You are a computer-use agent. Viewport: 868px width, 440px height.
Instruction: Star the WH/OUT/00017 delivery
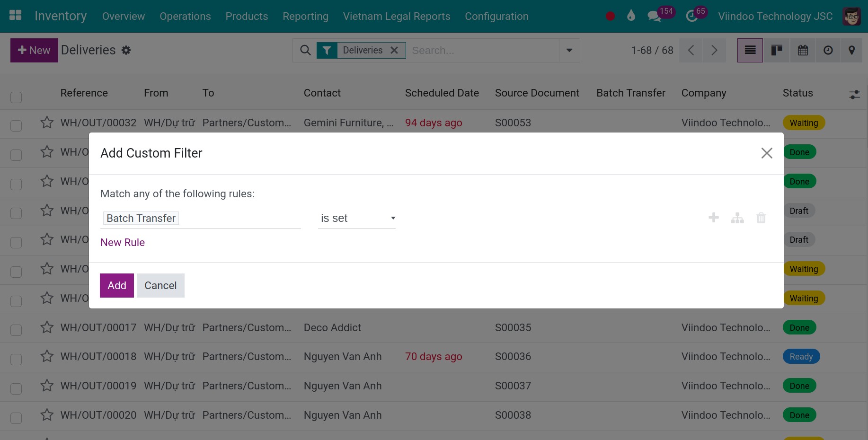tap(47, 327)
